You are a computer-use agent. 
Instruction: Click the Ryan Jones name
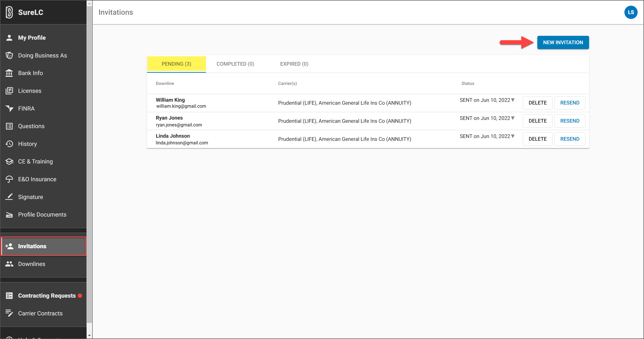click(169, 118)
